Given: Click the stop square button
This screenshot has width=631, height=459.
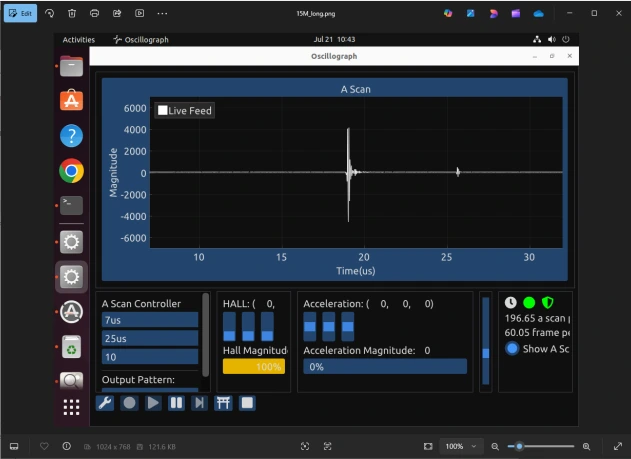Looking at the screenshot, I should [x=246, y=402].
